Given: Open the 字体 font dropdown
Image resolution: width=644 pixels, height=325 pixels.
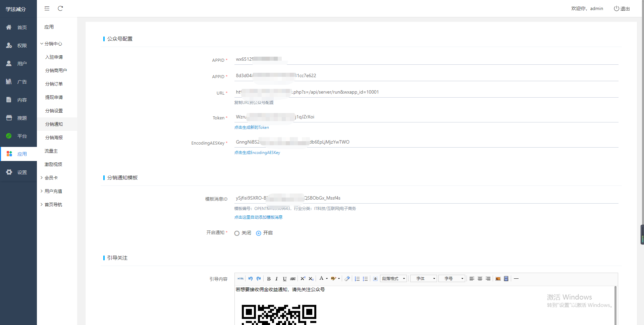Looking at the screenshot, I should point(424,279).
